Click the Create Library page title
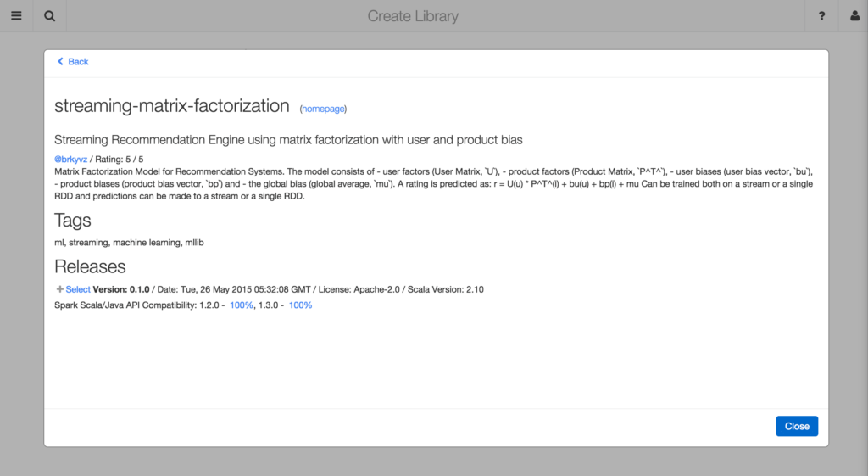 coord(413,16)
